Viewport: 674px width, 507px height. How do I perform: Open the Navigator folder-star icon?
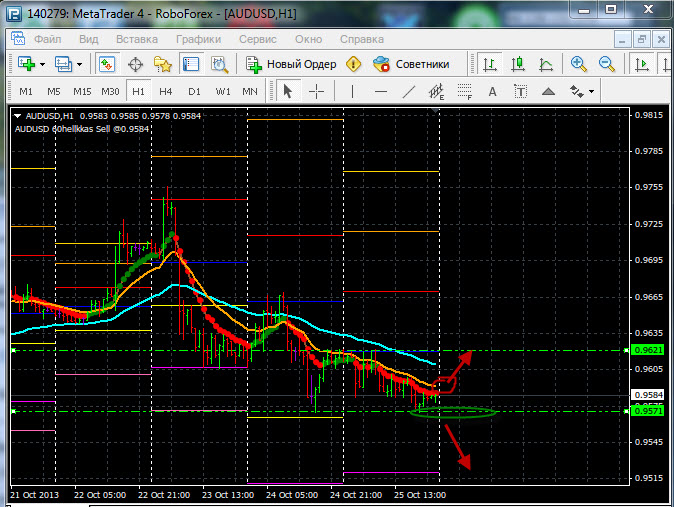pos(163,64)
